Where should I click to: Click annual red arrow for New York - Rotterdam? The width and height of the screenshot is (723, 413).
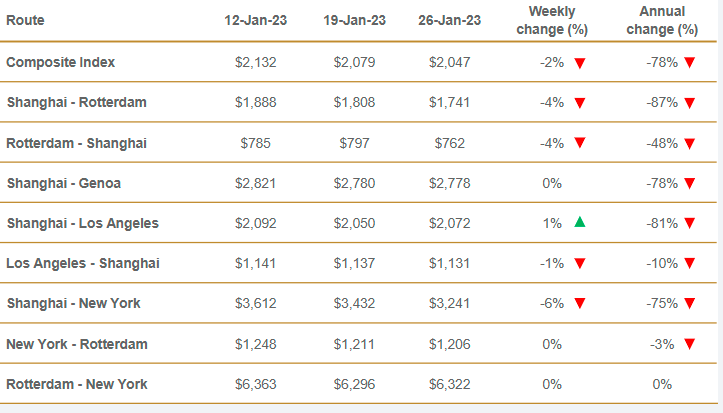tap(689, 344)
